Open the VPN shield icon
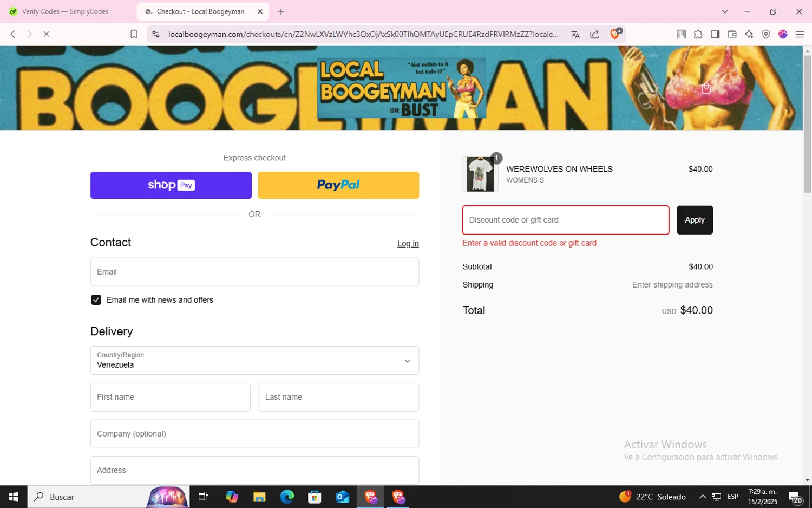This screenshot has width=812, height=508. point(766,34)
